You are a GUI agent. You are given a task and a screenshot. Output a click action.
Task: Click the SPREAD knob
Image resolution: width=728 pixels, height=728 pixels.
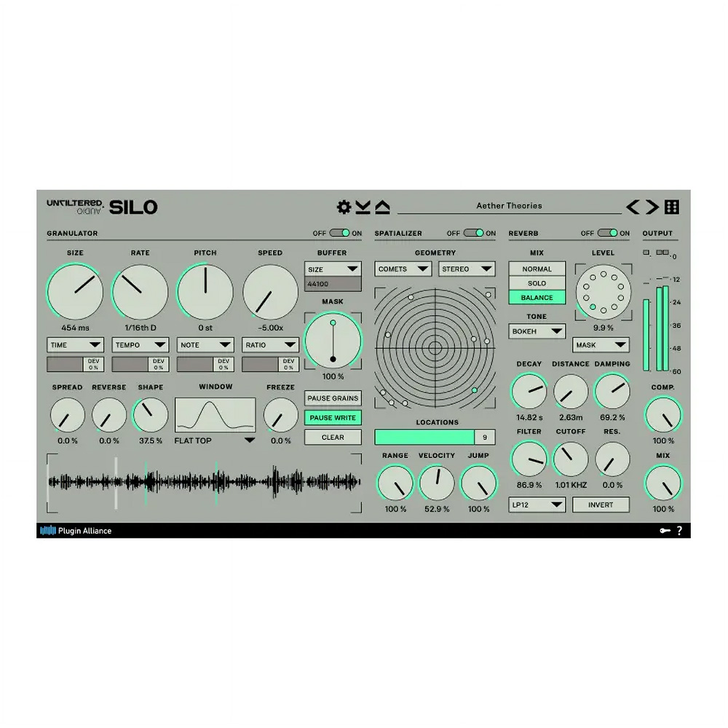pos(67,415)
